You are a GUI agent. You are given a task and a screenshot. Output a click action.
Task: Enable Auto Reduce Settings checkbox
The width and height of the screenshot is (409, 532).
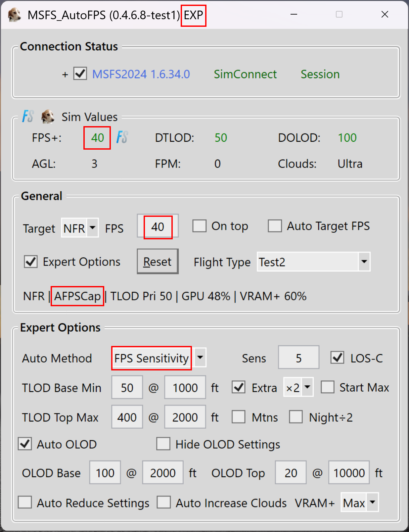25,502
